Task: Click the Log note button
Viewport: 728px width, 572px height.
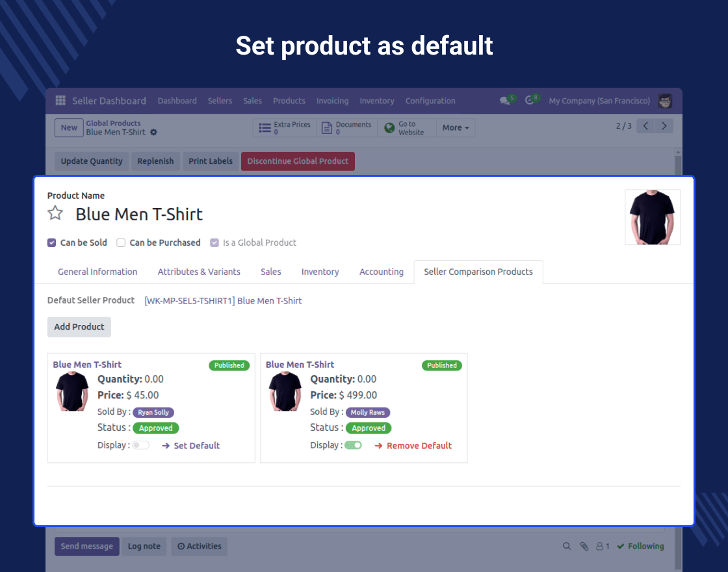Action: click(x=144, y=547)
